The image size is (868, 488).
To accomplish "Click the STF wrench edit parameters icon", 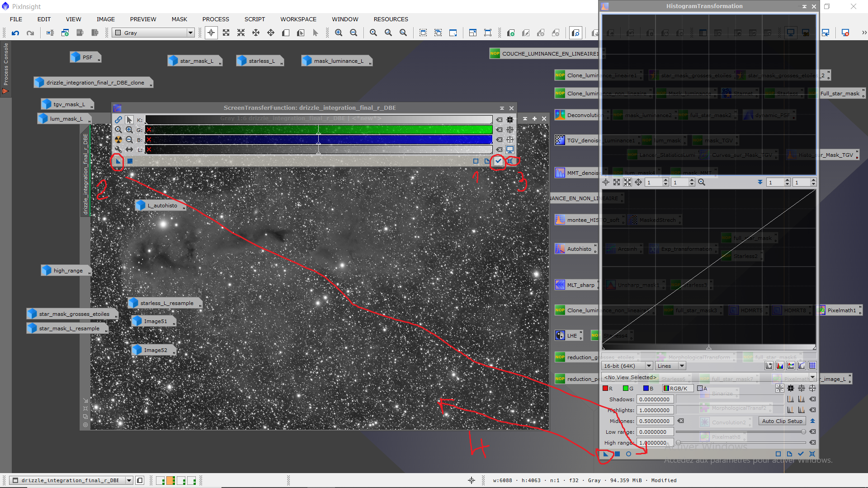I will click(x=118, y=150).
